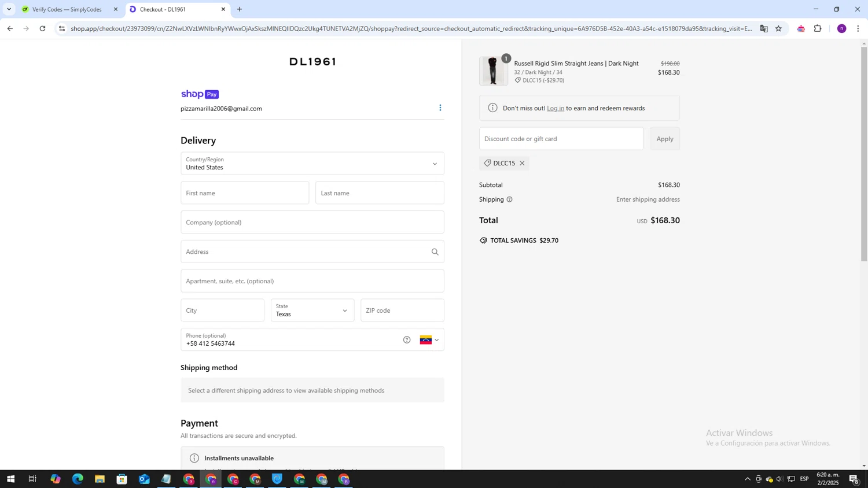Click the DL1961 store logo
868x488 pixels.
(312, 61)
